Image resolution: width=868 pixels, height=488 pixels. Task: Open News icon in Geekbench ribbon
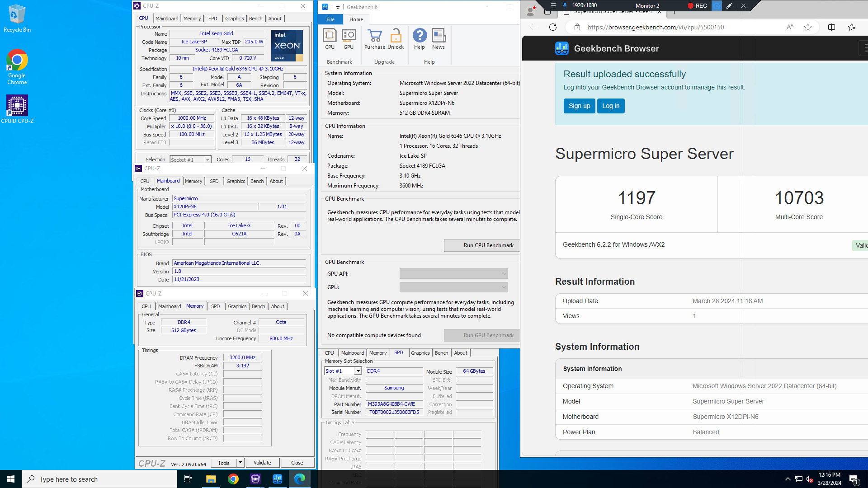tap(439, 39)
